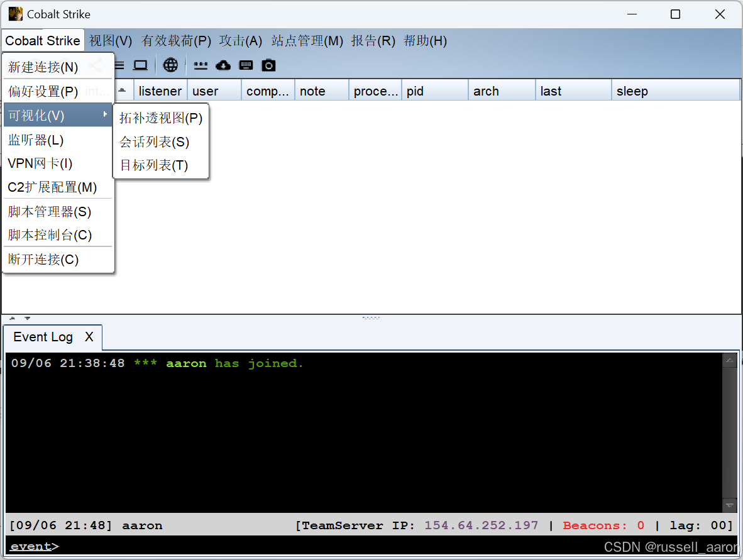Open the screenshots camera icon

point(268,65)
